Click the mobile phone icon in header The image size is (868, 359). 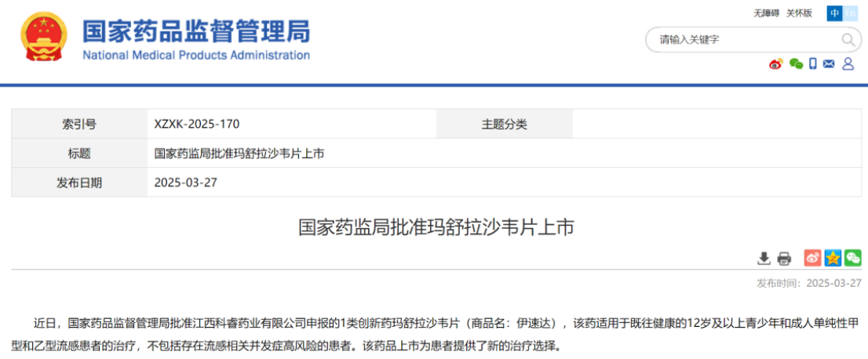point(813,64)
